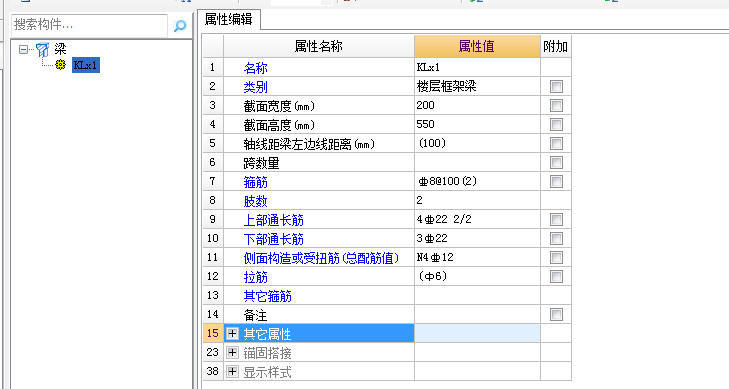Click the 梁 tree label

(x=60, y=49)
